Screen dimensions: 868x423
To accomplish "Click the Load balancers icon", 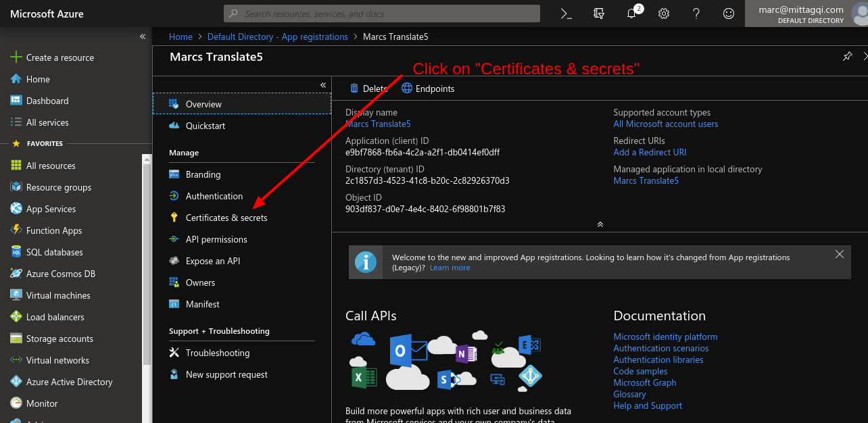I will (16, 317).
